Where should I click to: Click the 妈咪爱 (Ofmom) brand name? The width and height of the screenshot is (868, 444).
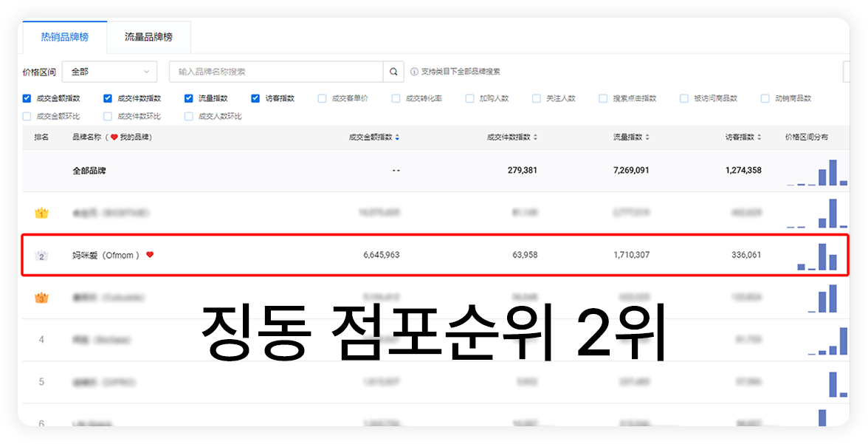click(x=106, y=255)
